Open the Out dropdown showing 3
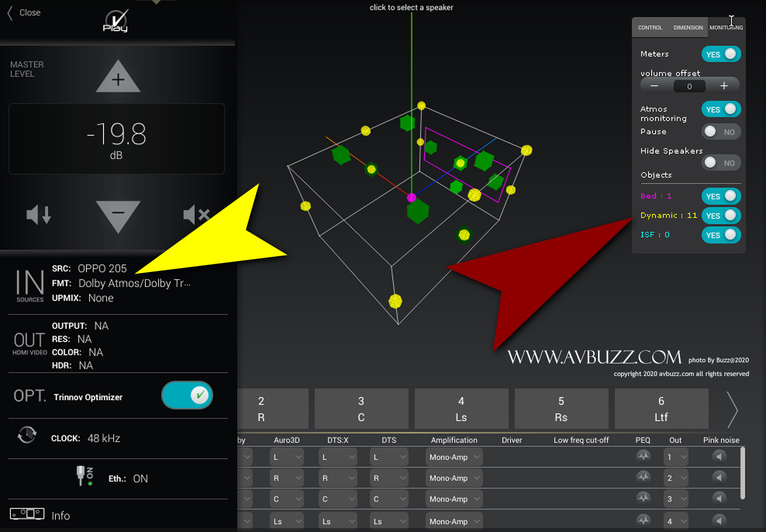Screen dimensions: 766x532 click(676, 499)
